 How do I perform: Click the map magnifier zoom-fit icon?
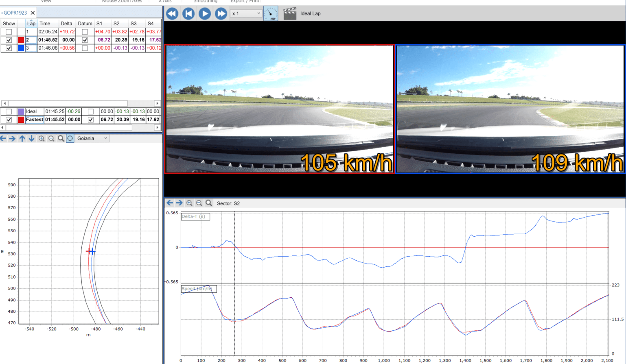coord(61,138)
